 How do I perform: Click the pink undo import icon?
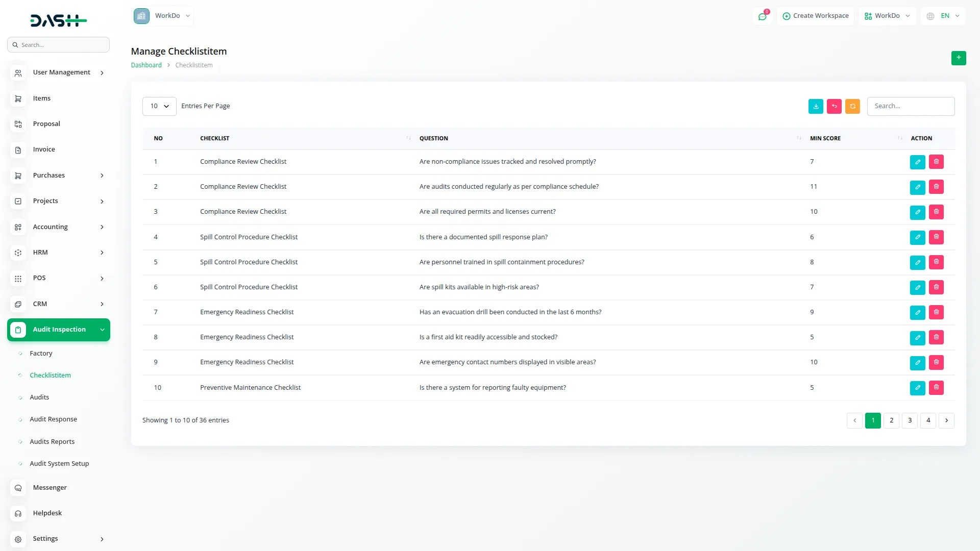[834, 106]
